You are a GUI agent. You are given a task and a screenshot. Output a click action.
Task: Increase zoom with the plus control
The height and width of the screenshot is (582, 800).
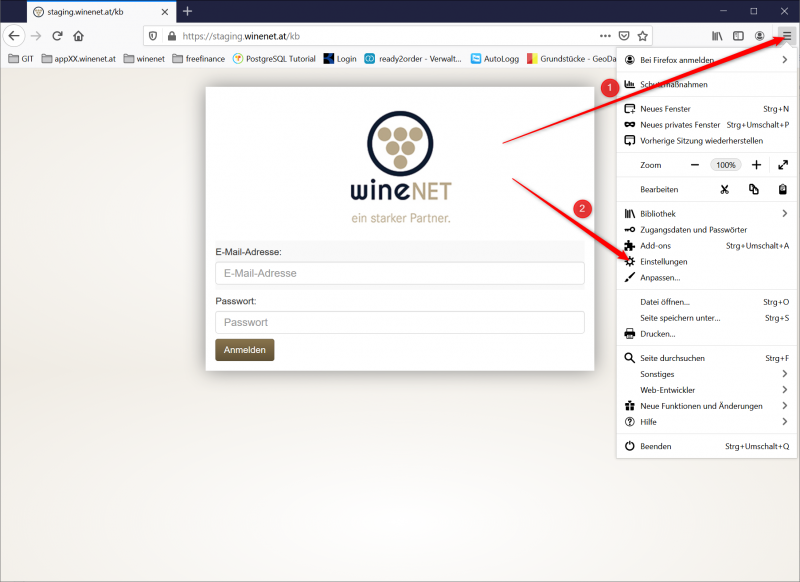[755, 164]
